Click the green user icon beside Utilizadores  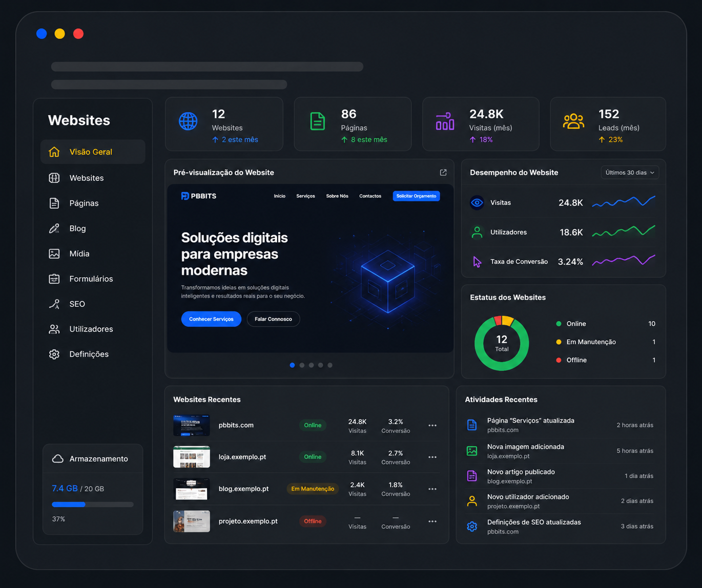477,232
